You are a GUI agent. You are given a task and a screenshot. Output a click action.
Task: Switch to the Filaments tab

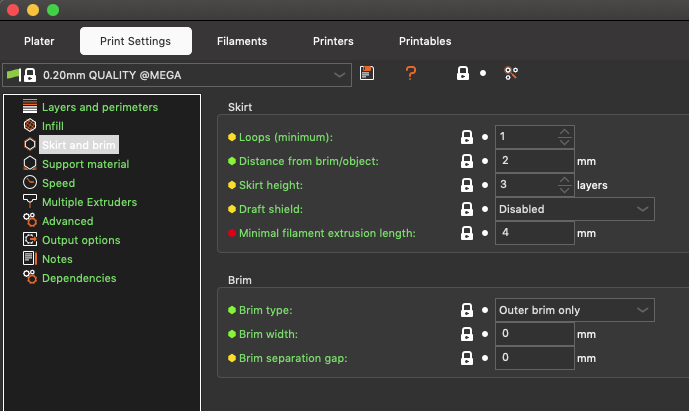pos(241,41)
